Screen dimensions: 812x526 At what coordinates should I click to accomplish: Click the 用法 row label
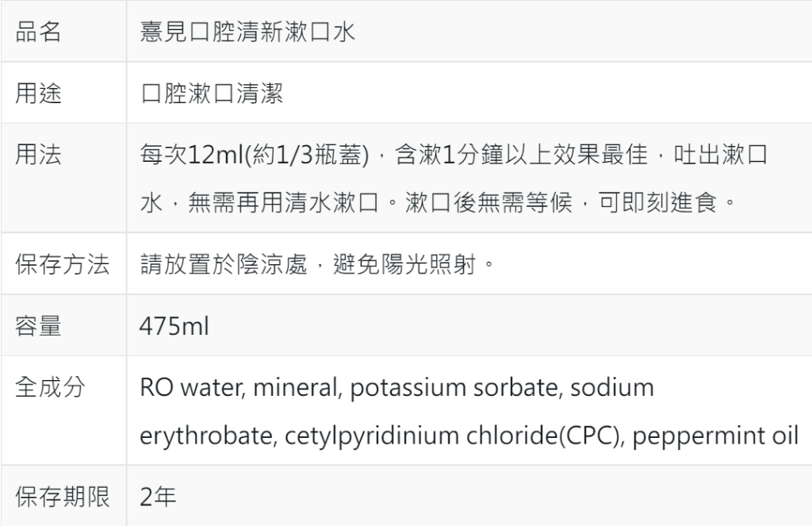(x=39, y=155)
